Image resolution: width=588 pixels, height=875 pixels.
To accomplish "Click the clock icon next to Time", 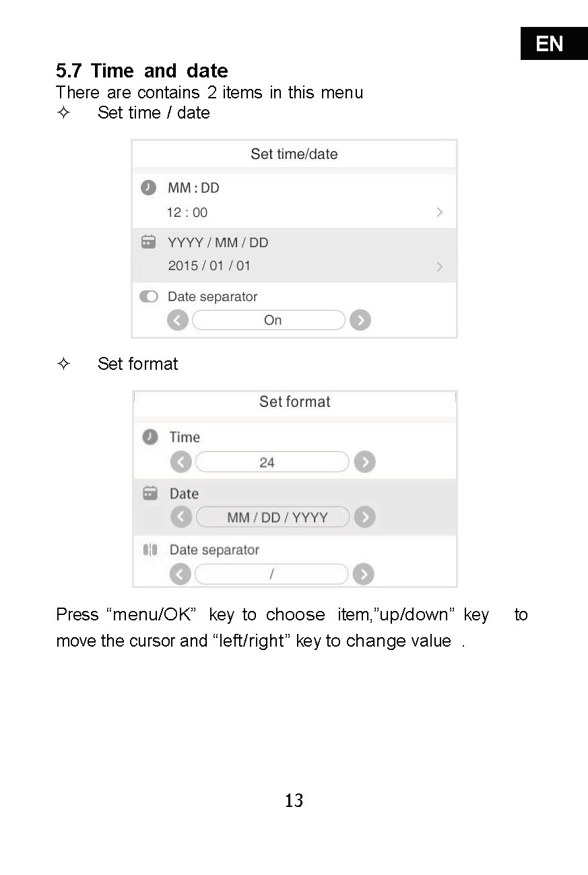I will click(x=151, y=437).
